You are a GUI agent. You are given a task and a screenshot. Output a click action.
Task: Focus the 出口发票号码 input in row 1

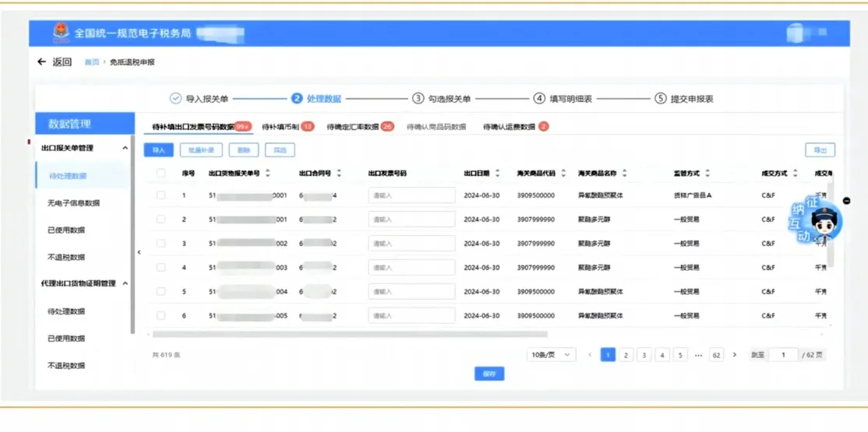[412, 195]
